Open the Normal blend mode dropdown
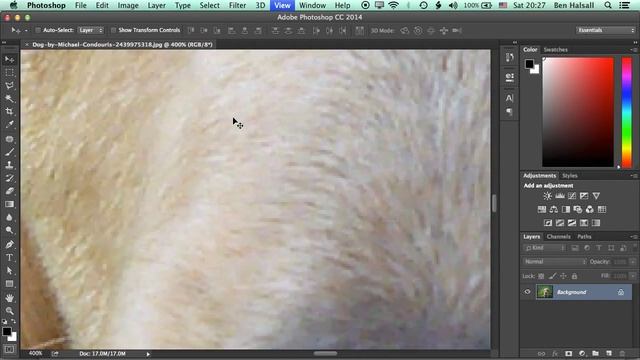Viewport: 640px width, 360px height. [x=555, y=262]
